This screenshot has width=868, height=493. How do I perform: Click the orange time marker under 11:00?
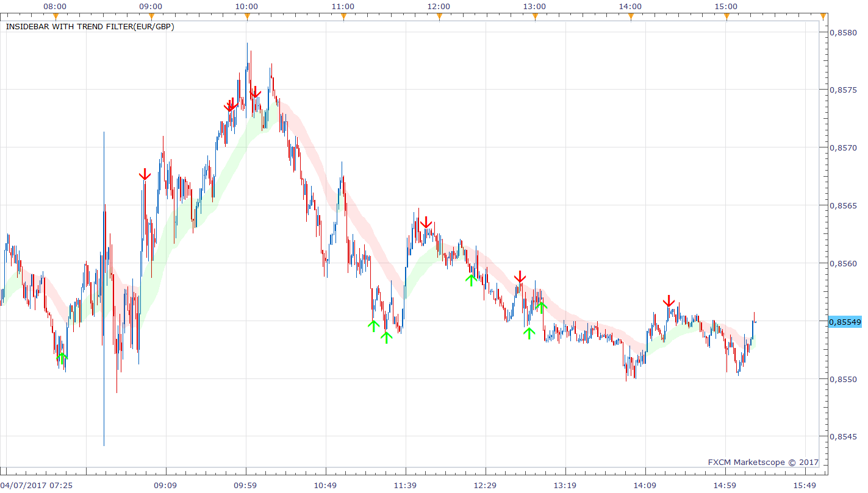tap(343, 17)
